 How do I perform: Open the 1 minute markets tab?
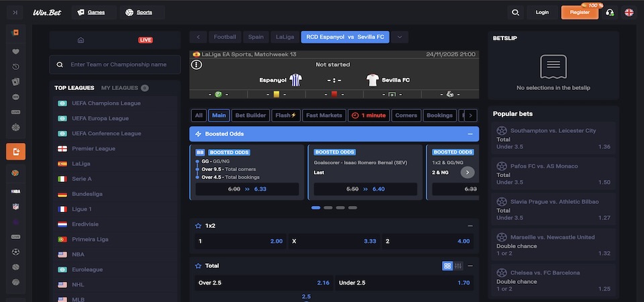pos(369,115)
